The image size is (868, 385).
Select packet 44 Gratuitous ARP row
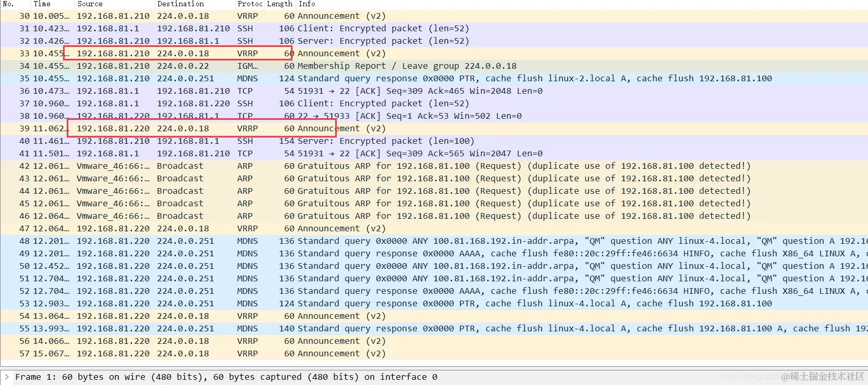point(434,191)
